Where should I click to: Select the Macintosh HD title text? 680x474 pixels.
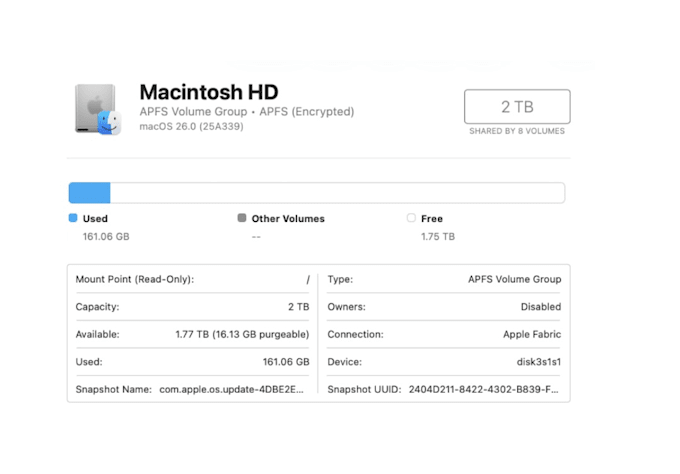pyautogui.click(x=209, y=92)
